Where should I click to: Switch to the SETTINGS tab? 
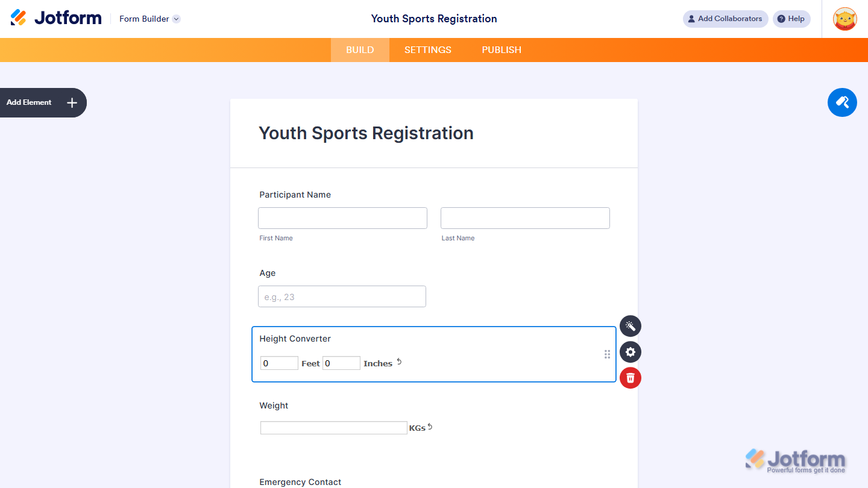pos(427,50)
